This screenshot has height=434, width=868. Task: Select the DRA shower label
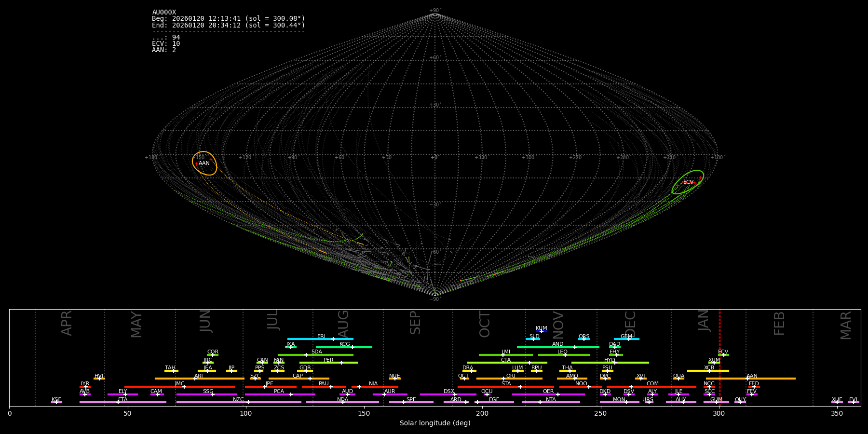tap(468, 368)
